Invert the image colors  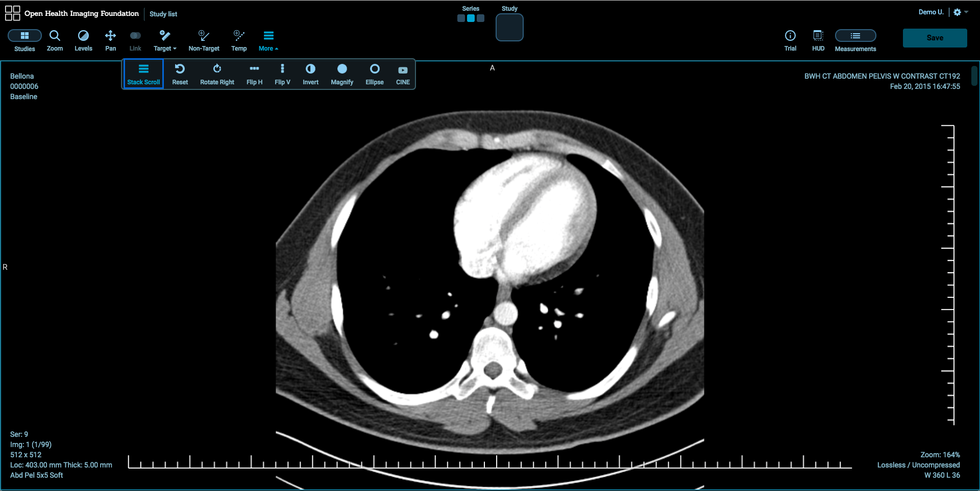[310, 74]
